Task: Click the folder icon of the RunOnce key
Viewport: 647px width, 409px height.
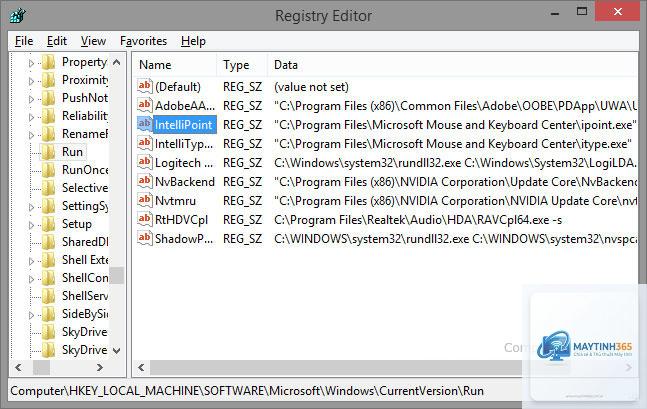Action: [x=49, y=170]
